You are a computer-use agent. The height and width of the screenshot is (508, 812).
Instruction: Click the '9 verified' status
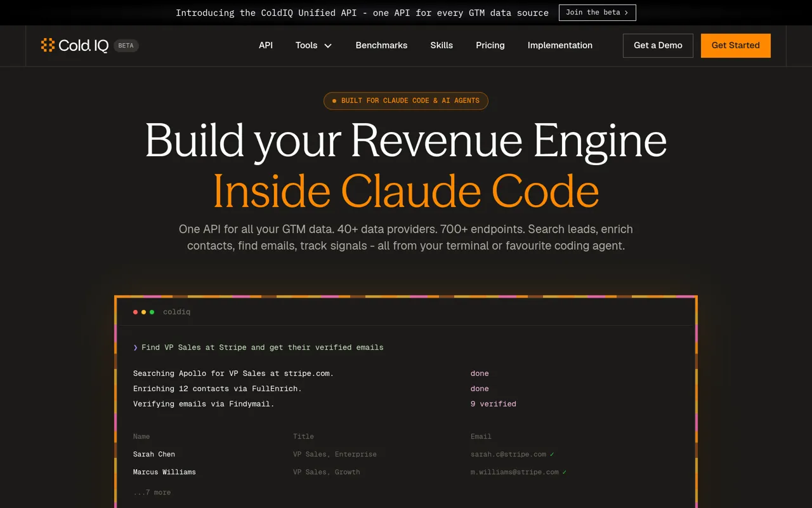(x=494, y=404)
